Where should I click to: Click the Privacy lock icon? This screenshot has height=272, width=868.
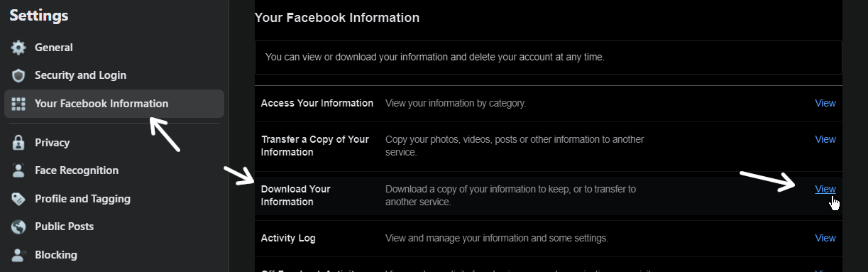point(19,143)
